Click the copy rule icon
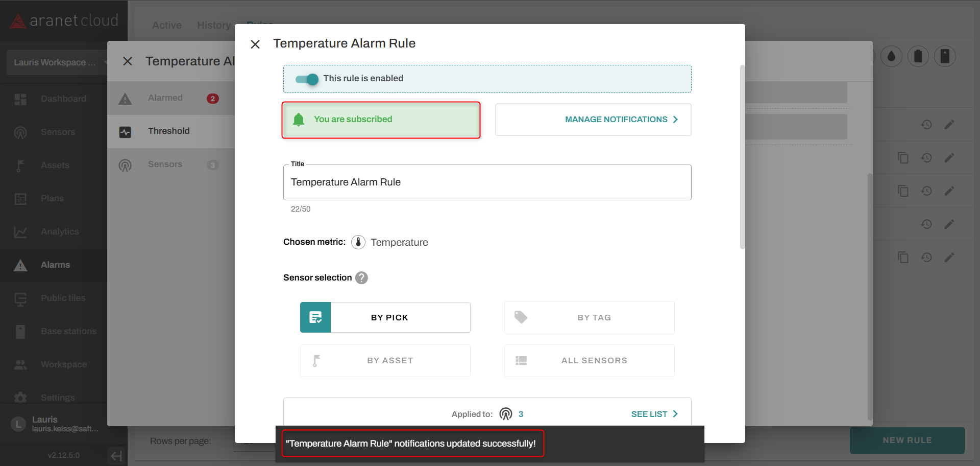Image resolution: width=980 pixels, height=466 pixels. click(903, 158)
